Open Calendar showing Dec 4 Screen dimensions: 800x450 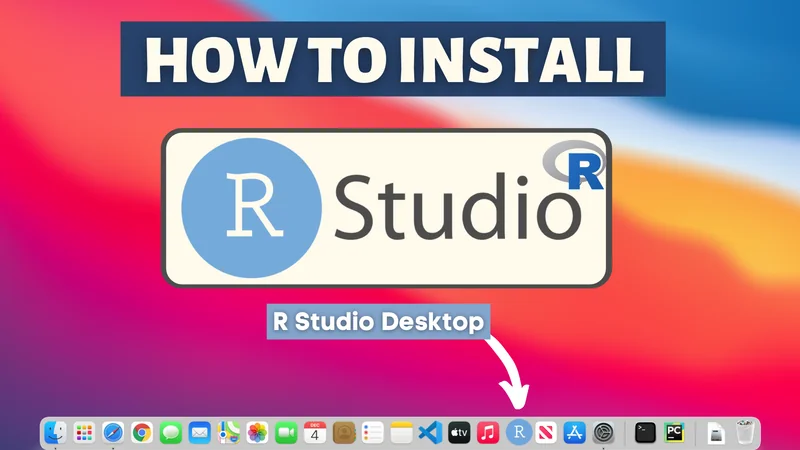point(315,432)
